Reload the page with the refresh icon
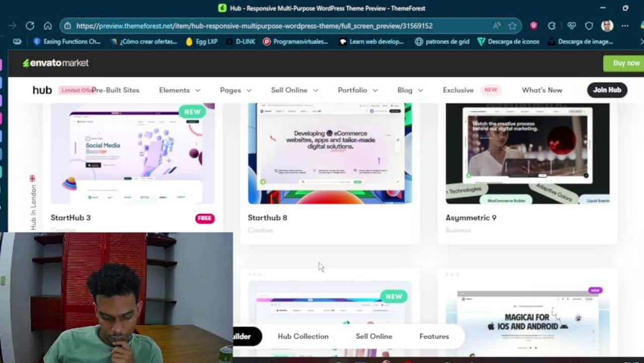The height and width of the screenshot is (363, 644). pos(30,26)
